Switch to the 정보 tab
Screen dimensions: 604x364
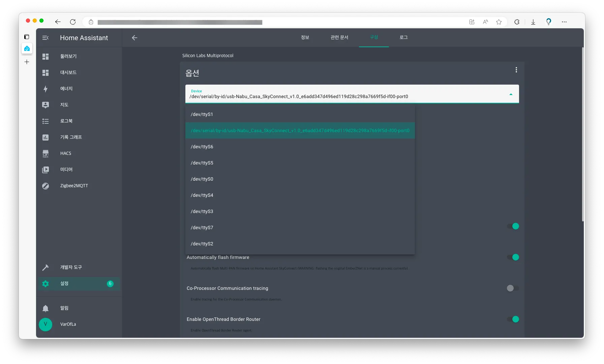click(305, 37)
